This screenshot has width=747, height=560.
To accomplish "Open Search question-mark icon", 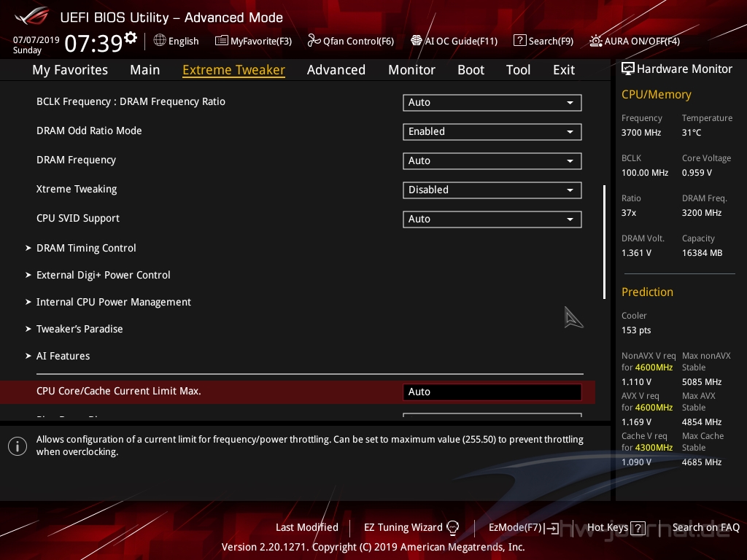I will tap(519, 41).
